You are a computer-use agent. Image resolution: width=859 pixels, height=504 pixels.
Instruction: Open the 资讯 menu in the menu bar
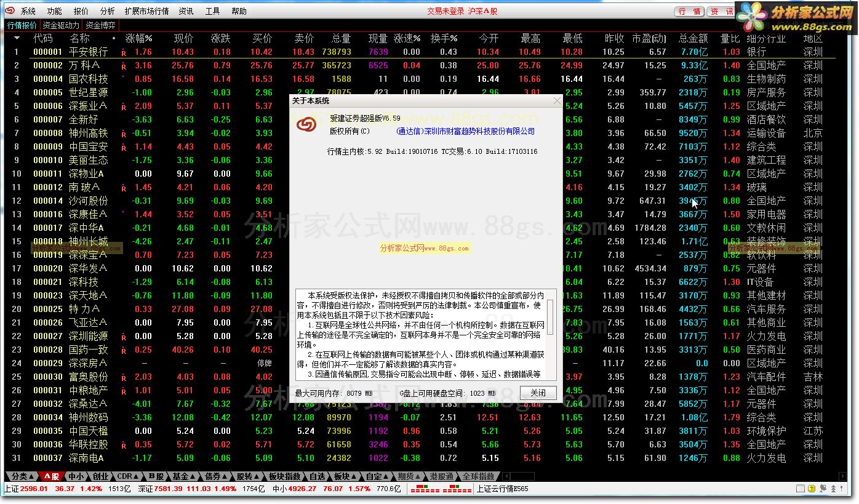coord(186,11)
